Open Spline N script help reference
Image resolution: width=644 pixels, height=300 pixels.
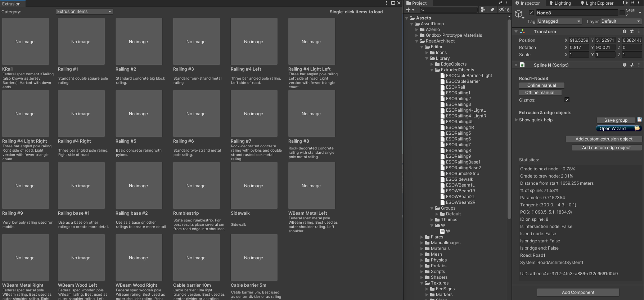click(x=625, y=65)
